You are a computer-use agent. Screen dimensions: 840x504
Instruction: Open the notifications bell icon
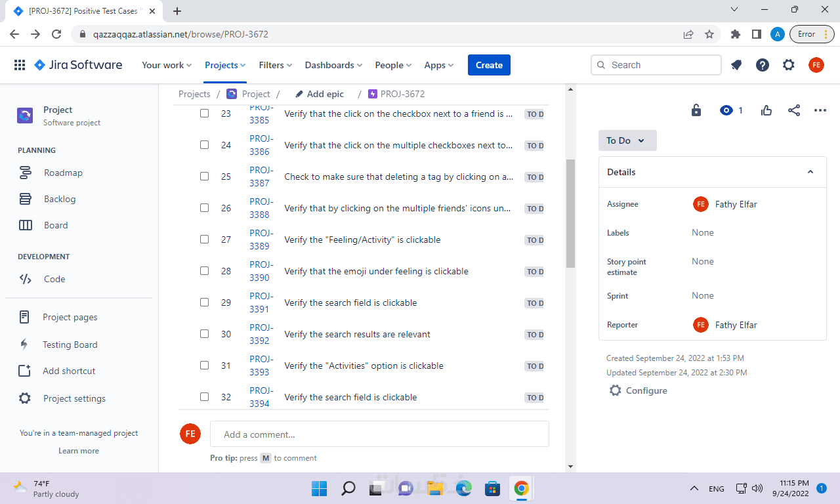coord(736,65)
